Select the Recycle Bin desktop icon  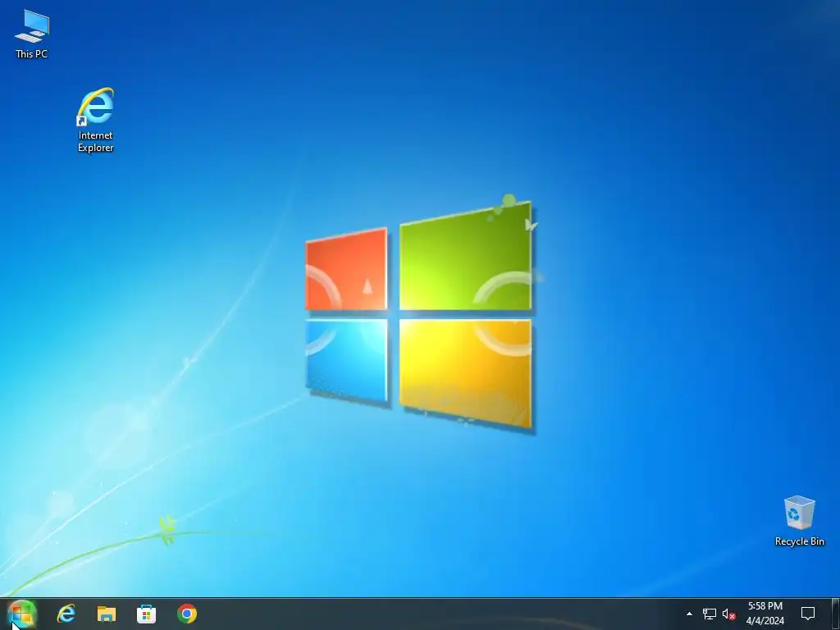[x=799, y=521]
